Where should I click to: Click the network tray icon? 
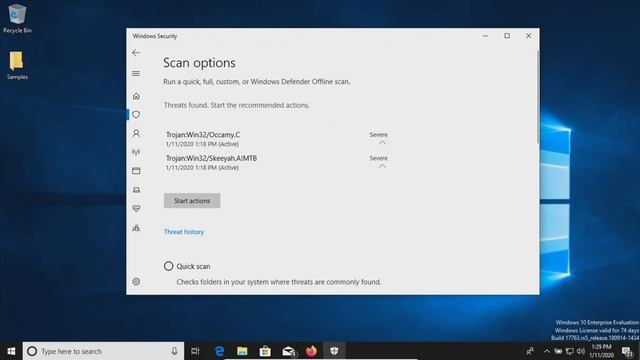569,351
